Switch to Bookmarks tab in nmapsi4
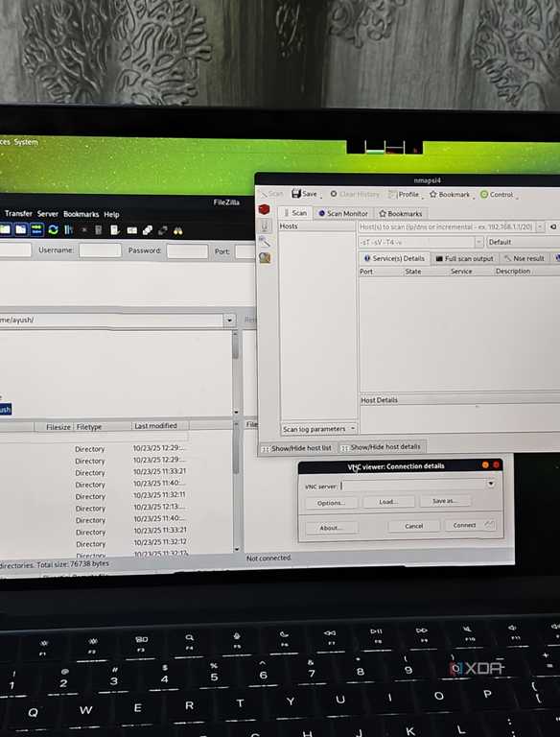This screenshot has height=737, width=560. [x=400, y=214]
